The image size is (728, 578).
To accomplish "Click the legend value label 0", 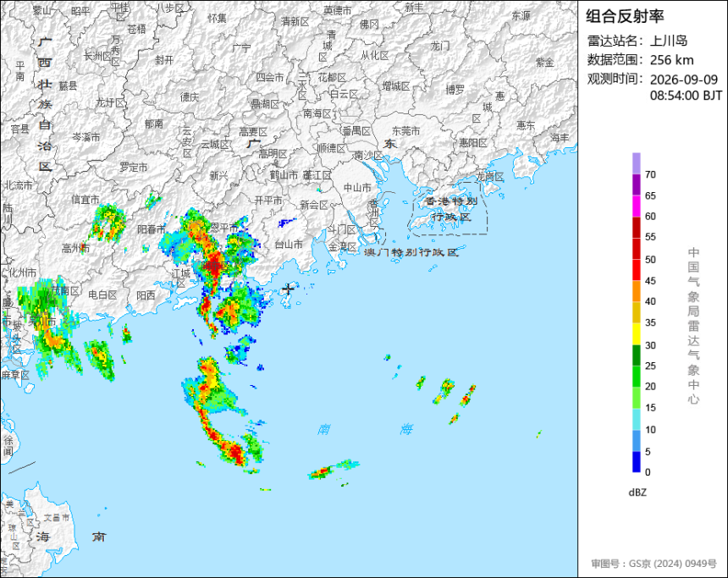I will click(648, 472).
